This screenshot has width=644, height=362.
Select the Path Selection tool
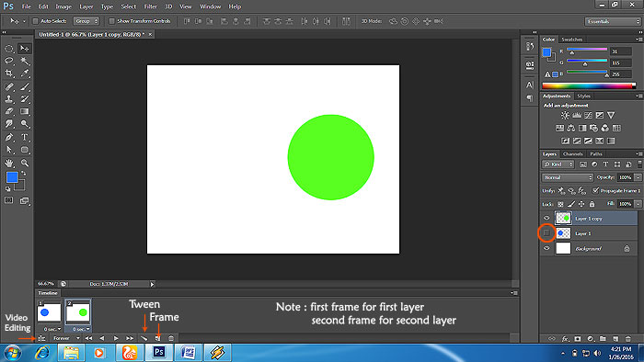tap(9, 150)
